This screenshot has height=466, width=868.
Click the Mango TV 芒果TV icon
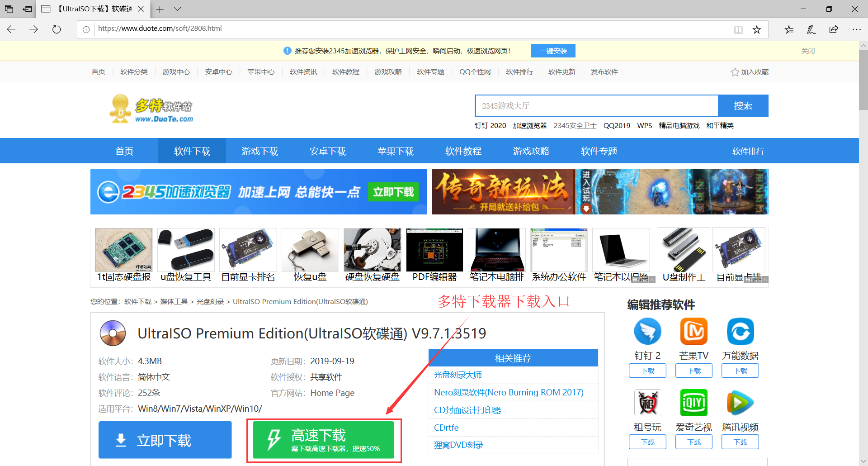693,331
